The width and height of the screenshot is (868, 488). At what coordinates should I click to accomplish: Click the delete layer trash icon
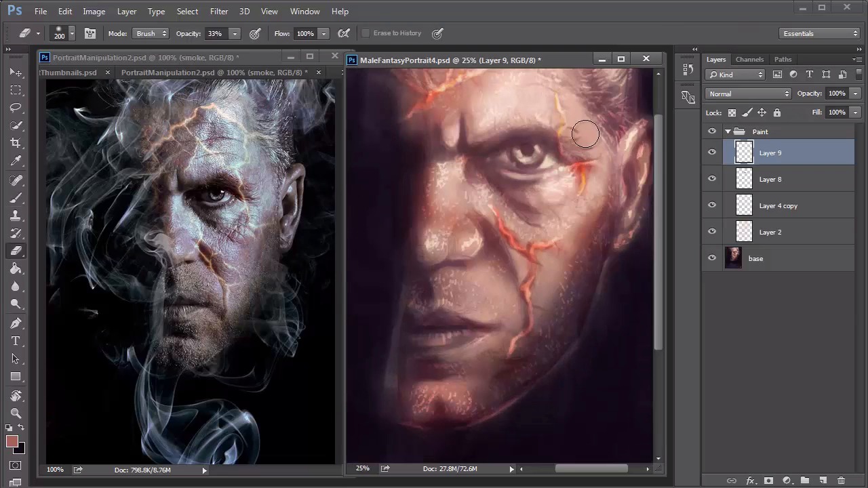pos(841,481)
